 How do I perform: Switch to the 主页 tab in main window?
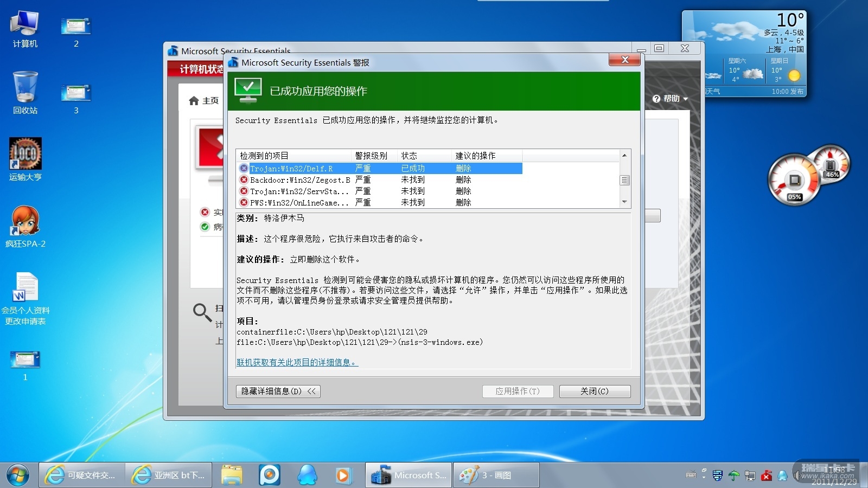pos(203,101)
